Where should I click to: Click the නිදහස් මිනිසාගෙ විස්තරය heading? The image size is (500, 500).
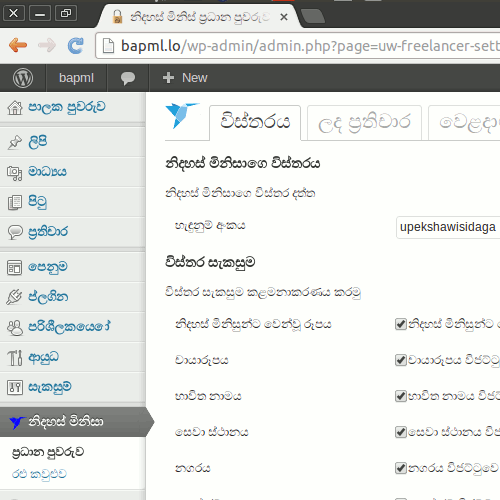click(x=243, y=164)
